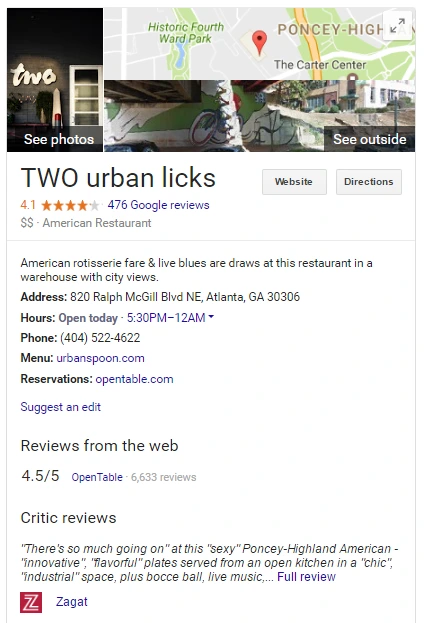Open See outside street view
The height and width of the screenshot is (623, 424).
(x=369, y=139)
